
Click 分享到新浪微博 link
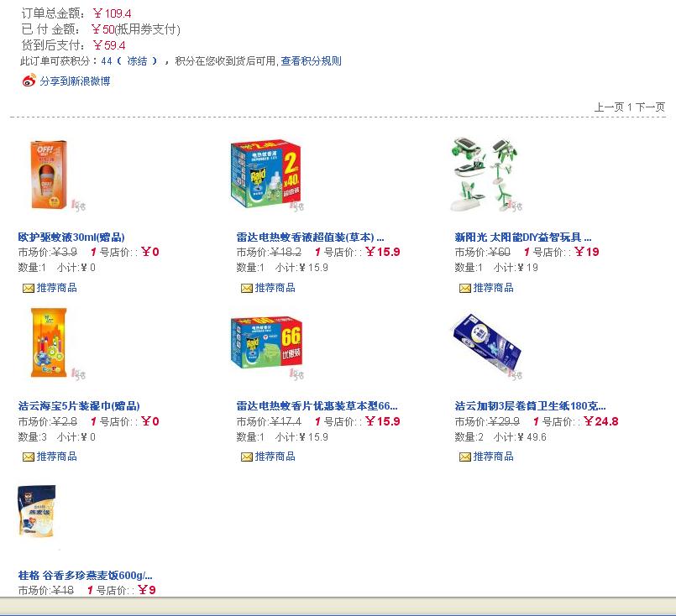coord(75,81)
